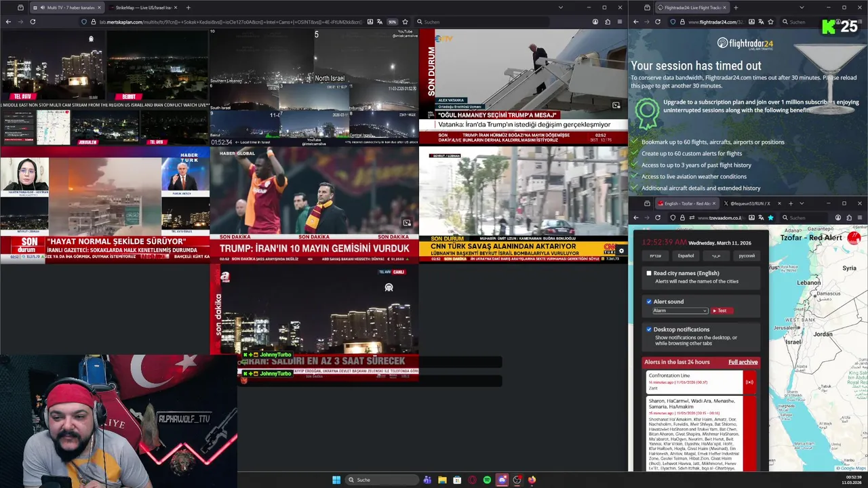Click Firefox View icon in Multi TV window
Viewport: 868px width, 488px height.
[20, 7]
